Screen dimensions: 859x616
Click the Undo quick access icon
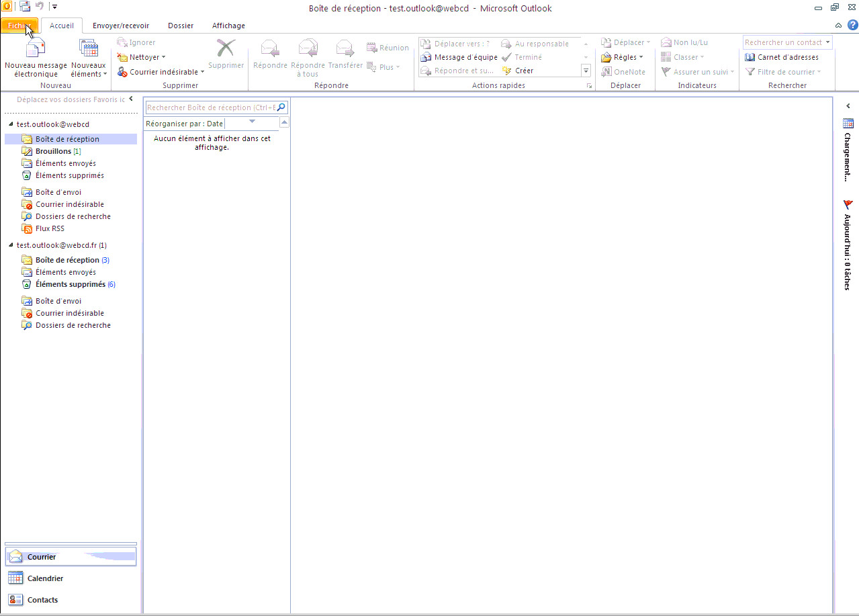(40, 6)
